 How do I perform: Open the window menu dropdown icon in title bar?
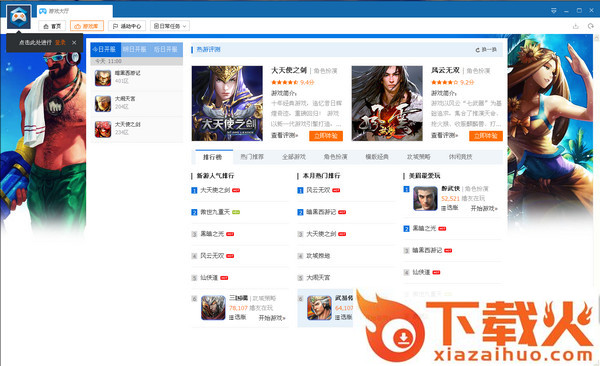[x=554, y=11]
